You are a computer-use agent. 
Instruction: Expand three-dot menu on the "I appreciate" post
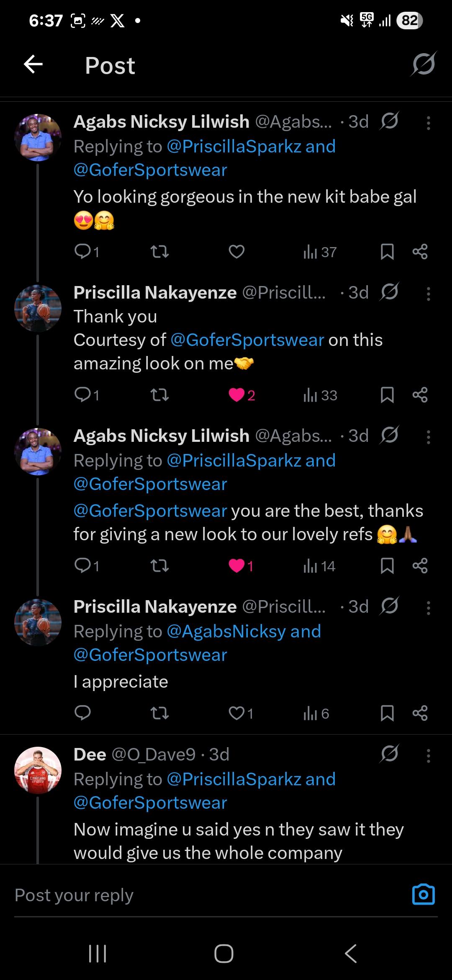pyautogui.click(x=428, y=608)
